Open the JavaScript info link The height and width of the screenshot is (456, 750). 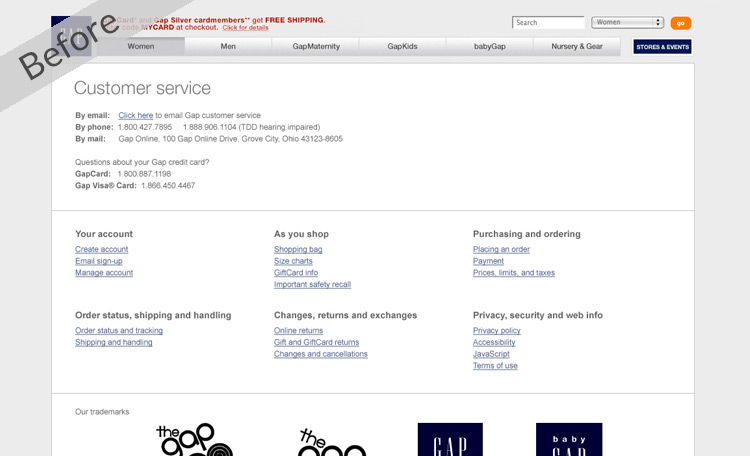click(x=491, y=354)
